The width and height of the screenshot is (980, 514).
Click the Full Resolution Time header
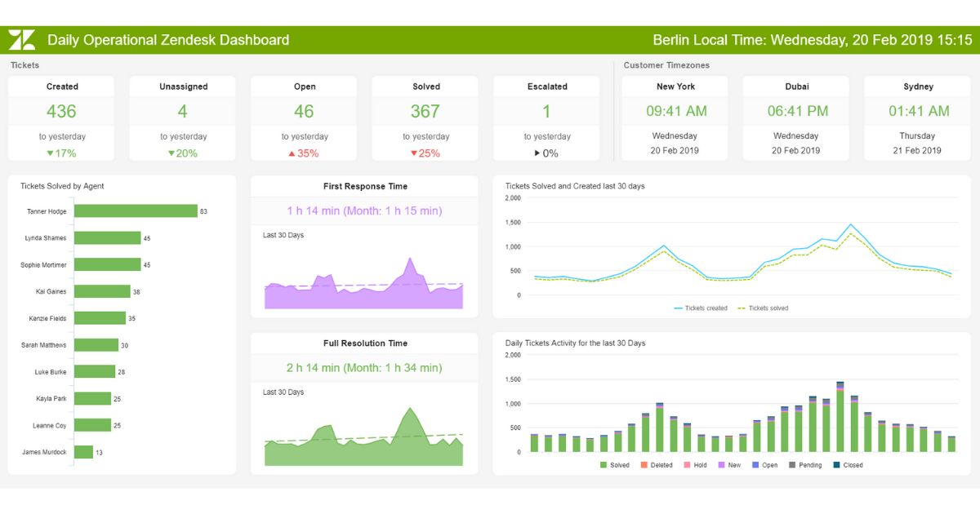click(x=364, y=343)
